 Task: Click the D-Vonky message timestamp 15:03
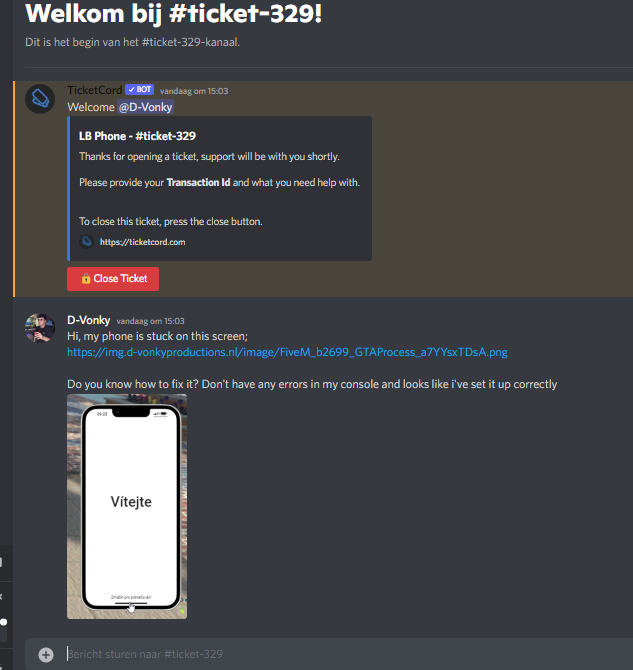150,321
